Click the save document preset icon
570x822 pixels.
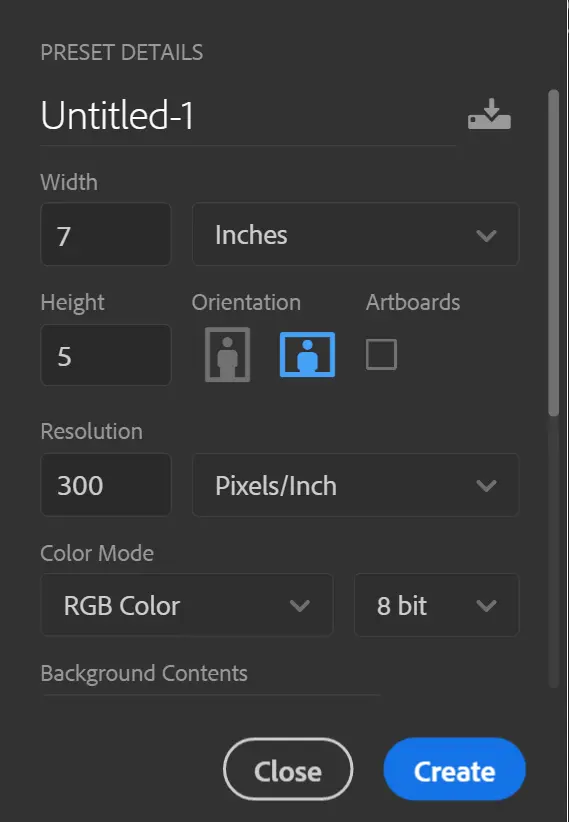coord(489,114)
